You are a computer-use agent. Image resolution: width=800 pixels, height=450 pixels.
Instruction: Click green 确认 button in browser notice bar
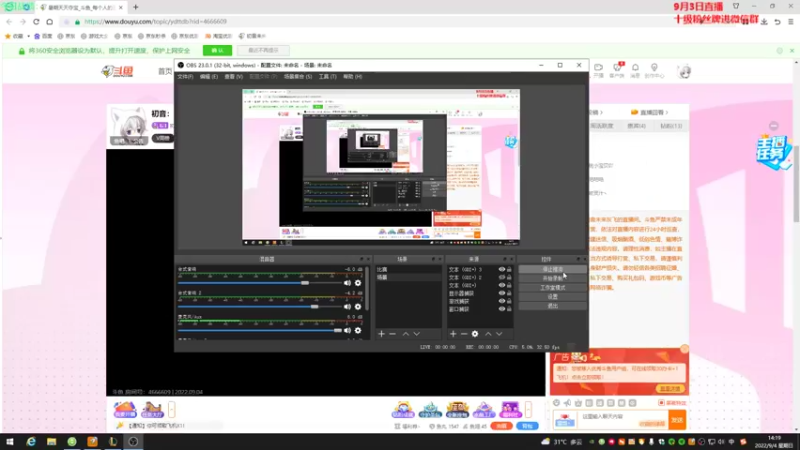(217, 51)
